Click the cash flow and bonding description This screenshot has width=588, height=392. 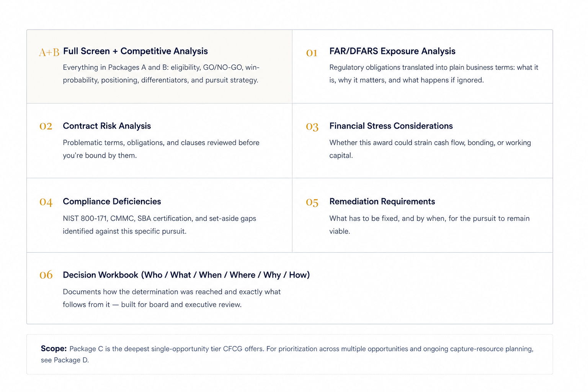430,149
